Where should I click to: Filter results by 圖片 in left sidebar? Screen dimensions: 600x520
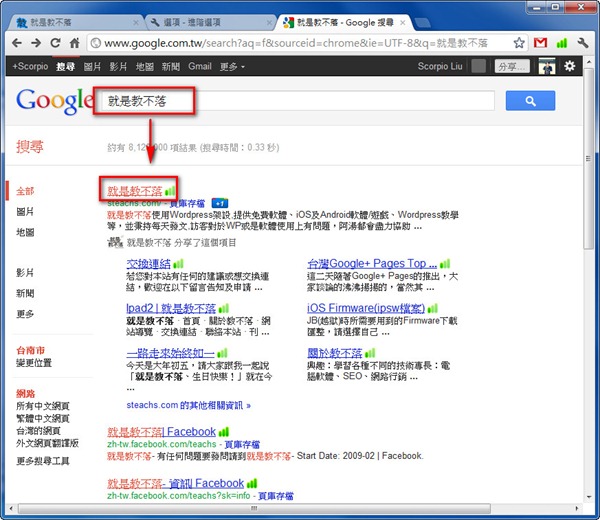point(25,212)
